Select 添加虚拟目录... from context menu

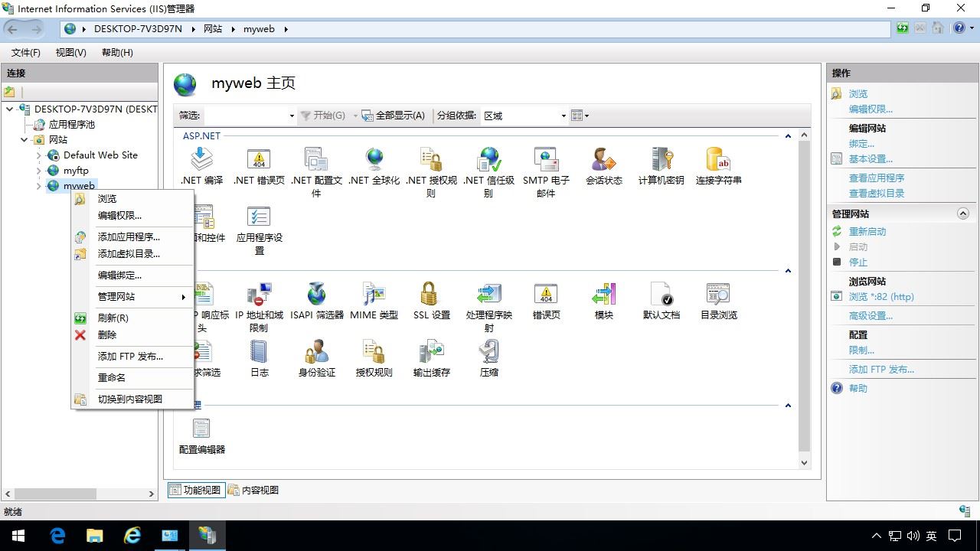132,254
